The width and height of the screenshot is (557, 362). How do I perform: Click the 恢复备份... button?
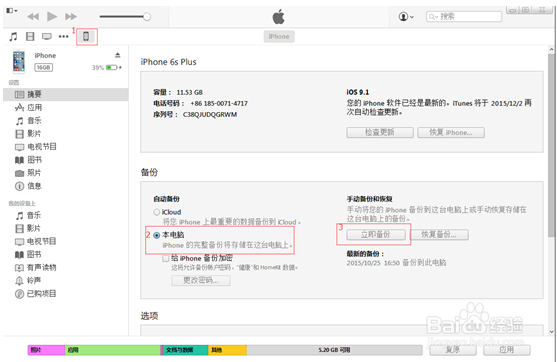[439, 234]
